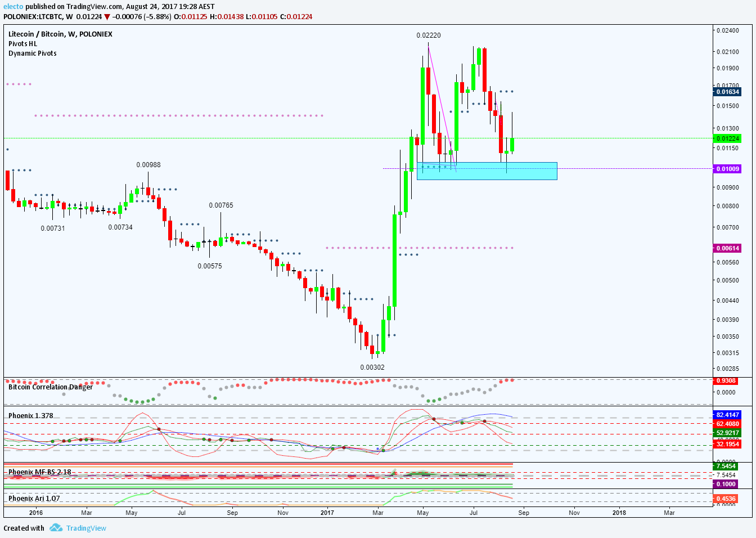The image size is (756, 538).
Task: Click the Dynamic Pivots indicator label
Action: pyautogui.click(x=32, y=53)
